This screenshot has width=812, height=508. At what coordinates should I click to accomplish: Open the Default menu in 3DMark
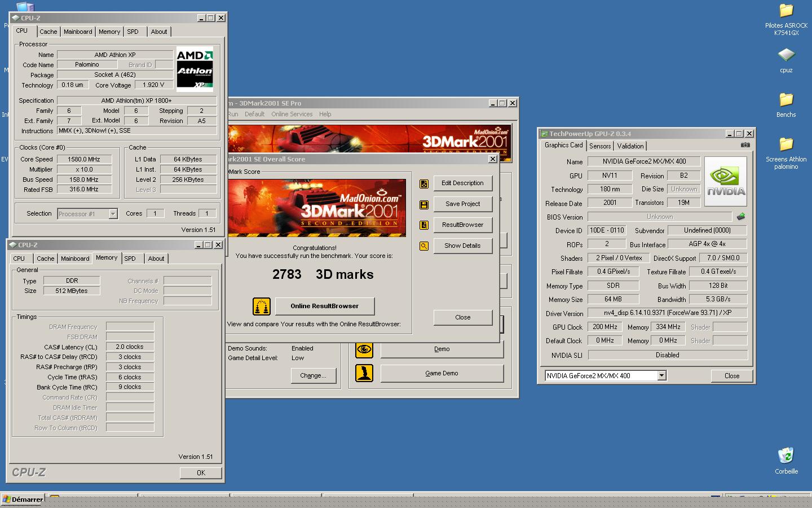(x=254, y=114)
